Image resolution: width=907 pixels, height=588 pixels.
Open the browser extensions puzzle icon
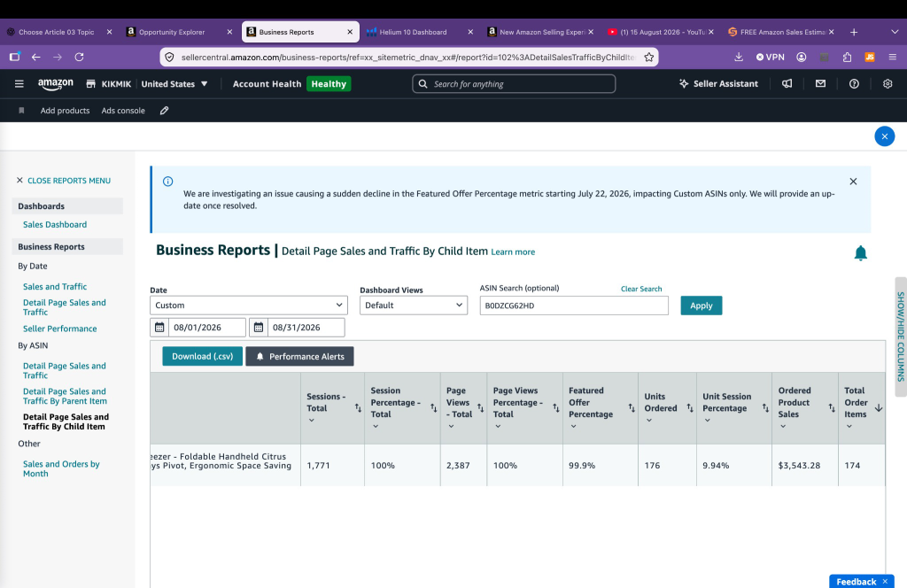[847, 57]
